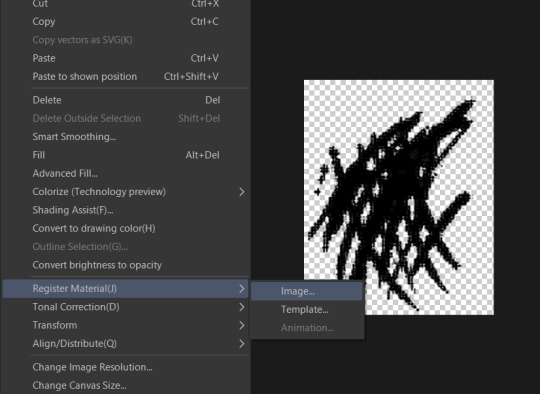The height and width of the screenshot is (394, 540).
Task: Open Change Image Resolution dialog
Action: [125, 367]
